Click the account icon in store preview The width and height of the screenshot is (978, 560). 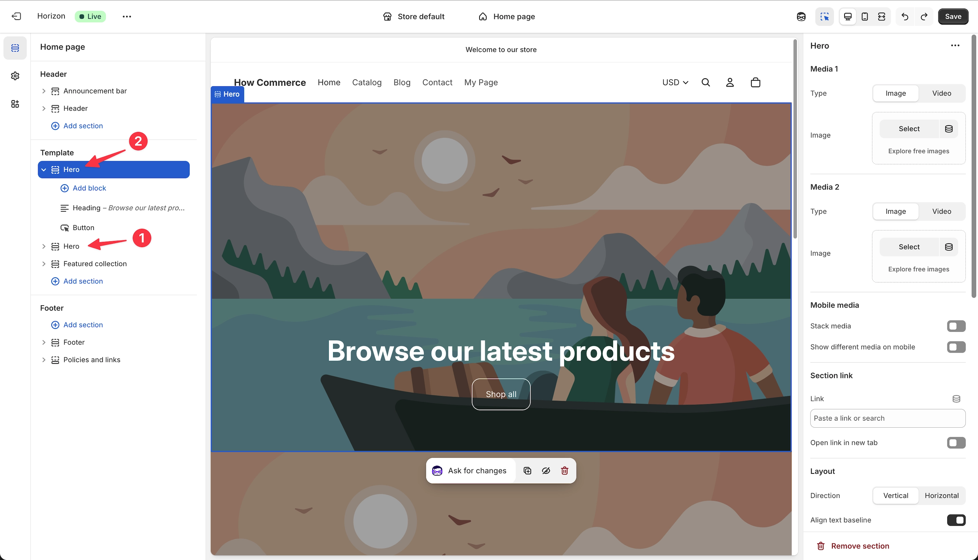click(730, 82)
